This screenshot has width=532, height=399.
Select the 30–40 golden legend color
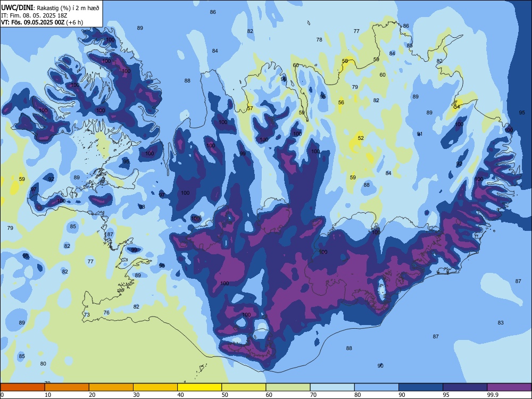[x=155, y=387]
